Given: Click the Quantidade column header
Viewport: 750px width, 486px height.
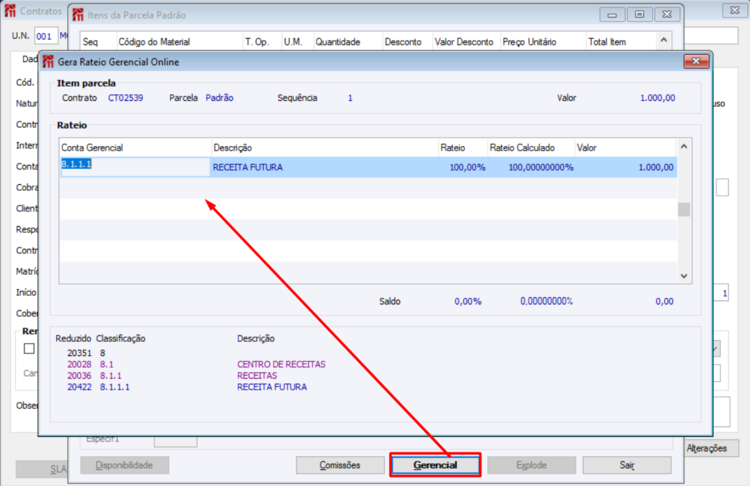Looking at the screenshot, I should click(348, 42).
